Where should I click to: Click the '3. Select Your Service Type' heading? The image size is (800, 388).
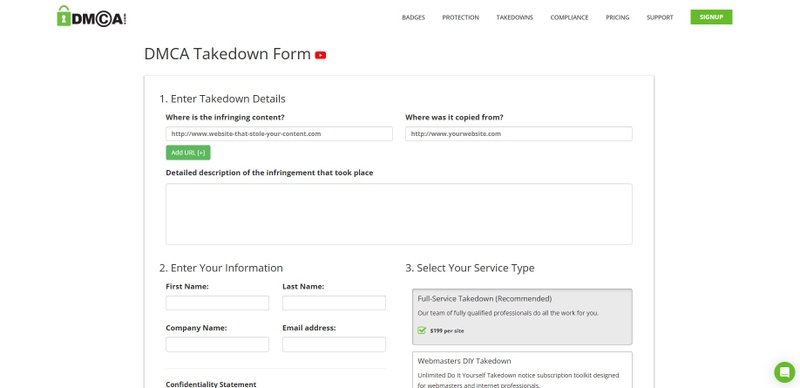click(470, 268)
